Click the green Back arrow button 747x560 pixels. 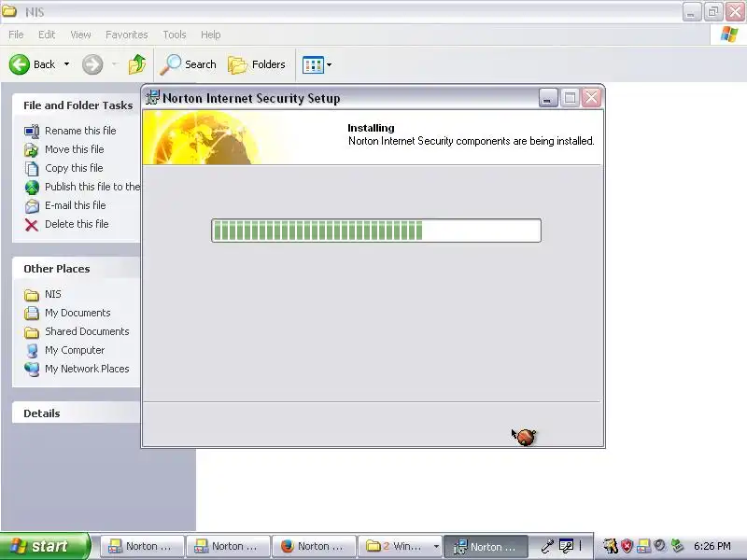[20, 64]
